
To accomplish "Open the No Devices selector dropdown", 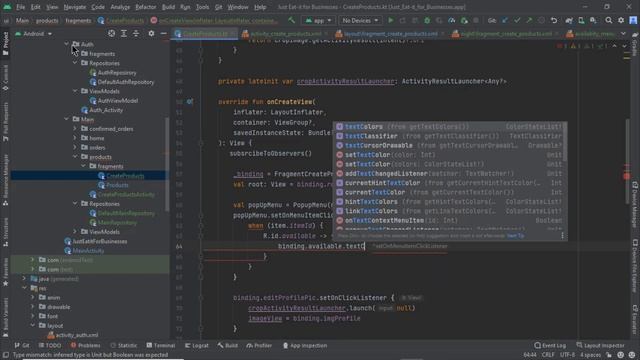I will pyautogui.click(x=360, y=20).
